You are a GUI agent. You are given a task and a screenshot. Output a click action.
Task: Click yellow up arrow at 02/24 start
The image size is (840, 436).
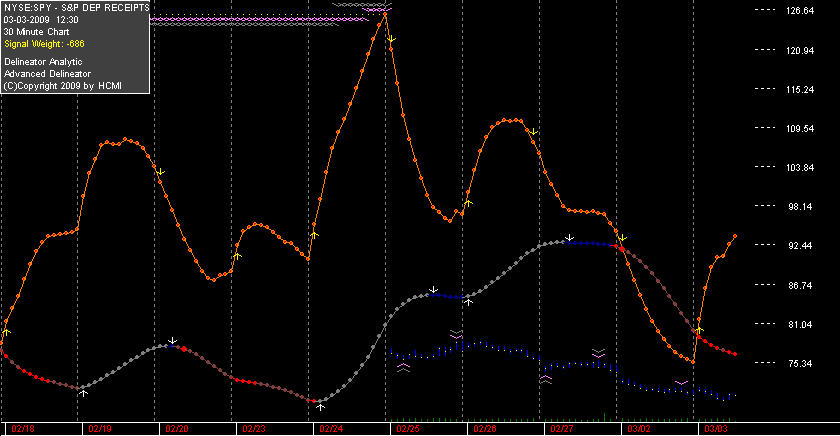[x=314, y=235]
